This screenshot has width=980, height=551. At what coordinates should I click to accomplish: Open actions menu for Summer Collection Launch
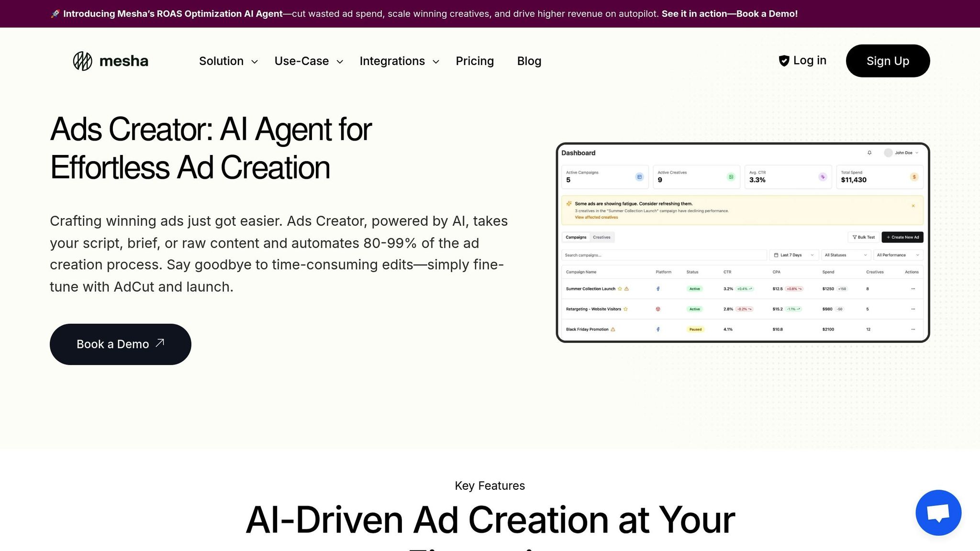[x=913, y=289]
